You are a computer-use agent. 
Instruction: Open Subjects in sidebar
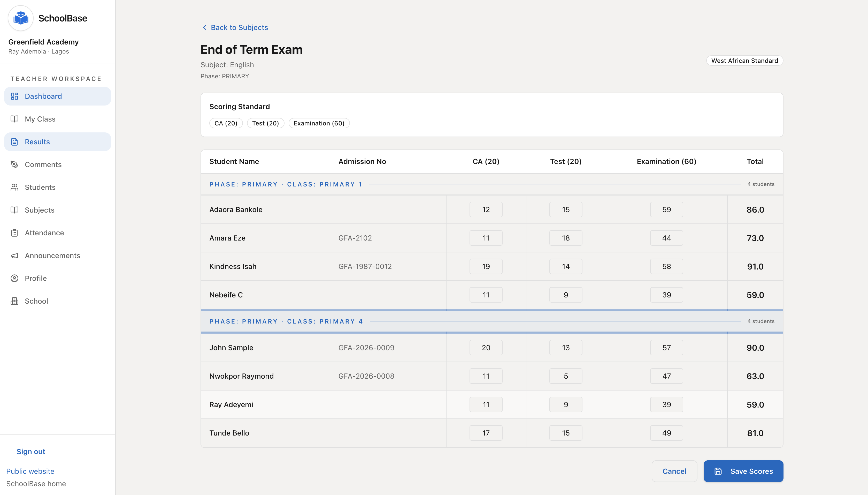57,210
